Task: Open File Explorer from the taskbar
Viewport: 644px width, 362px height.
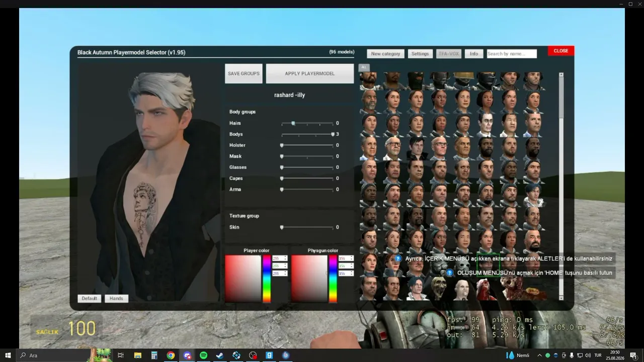Action: 137,355
